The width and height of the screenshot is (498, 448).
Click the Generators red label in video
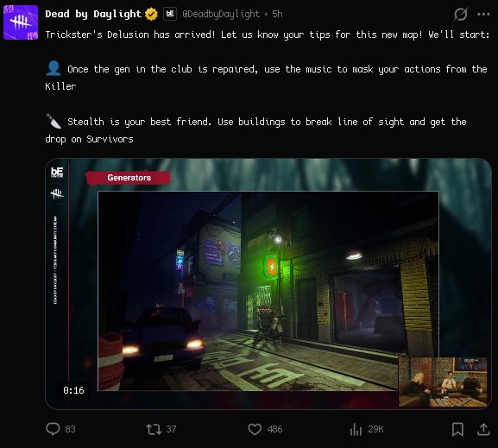[129, 178]
